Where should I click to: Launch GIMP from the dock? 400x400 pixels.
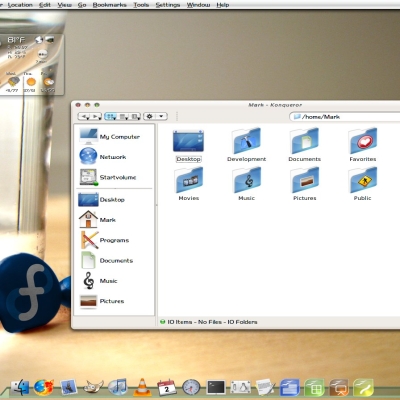pos(93,387)
